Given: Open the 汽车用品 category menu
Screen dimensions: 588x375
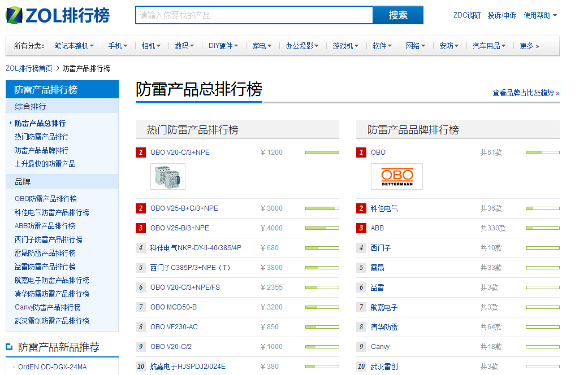Looking at the screenshot, I should [x=489, y=46].
